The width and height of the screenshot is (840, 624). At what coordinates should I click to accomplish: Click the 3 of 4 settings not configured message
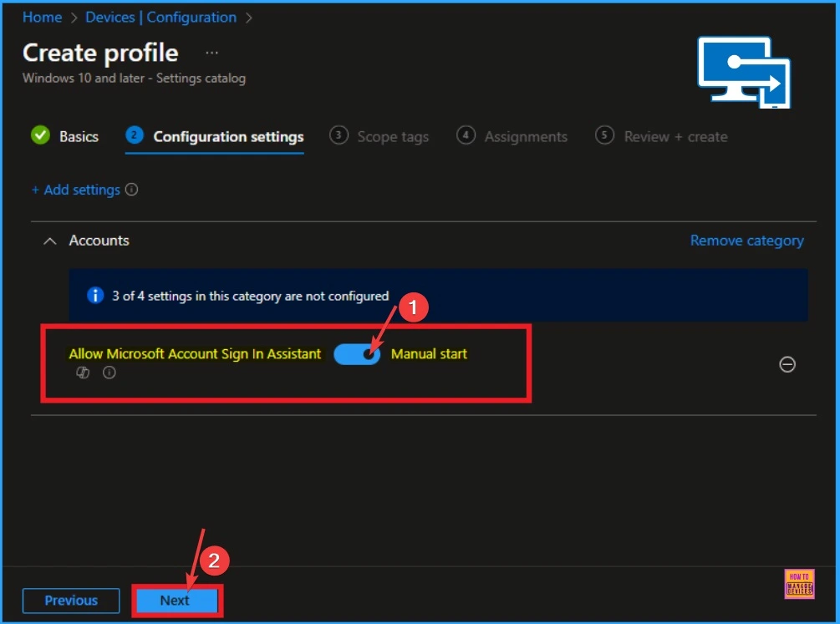coord(250,296)
